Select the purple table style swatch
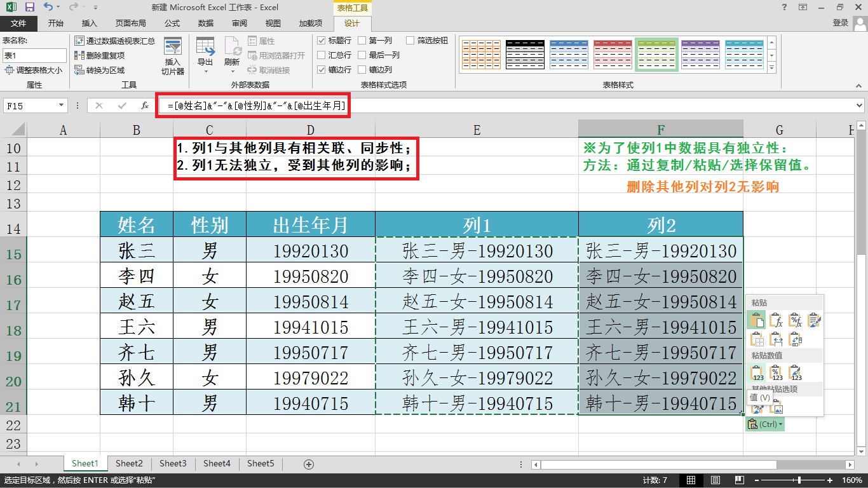Image resolution: width=868 pixels, height=488 pixels. [700, 55]
